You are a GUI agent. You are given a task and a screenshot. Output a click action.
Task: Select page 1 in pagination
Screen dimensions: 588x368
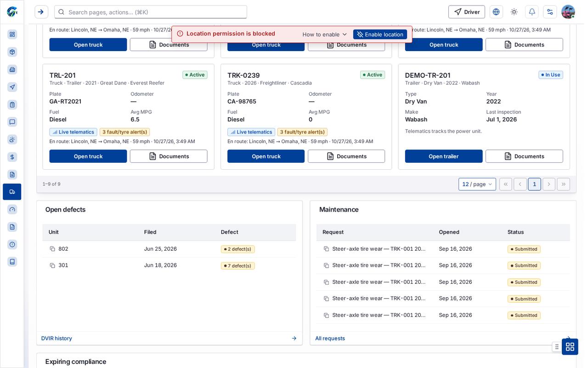point(534,184)
